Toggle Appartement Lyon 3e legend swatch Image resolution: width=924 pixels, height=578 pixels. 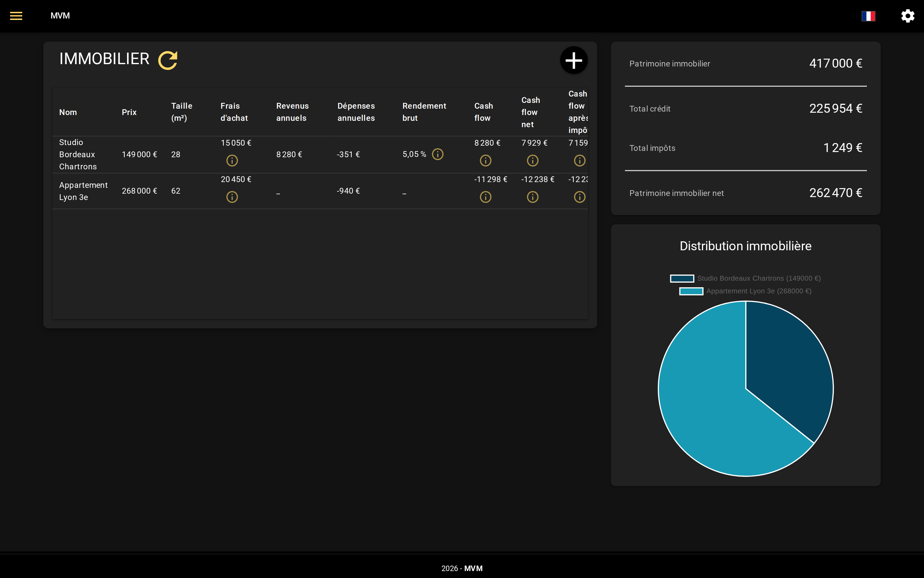[x=691, y=291]
